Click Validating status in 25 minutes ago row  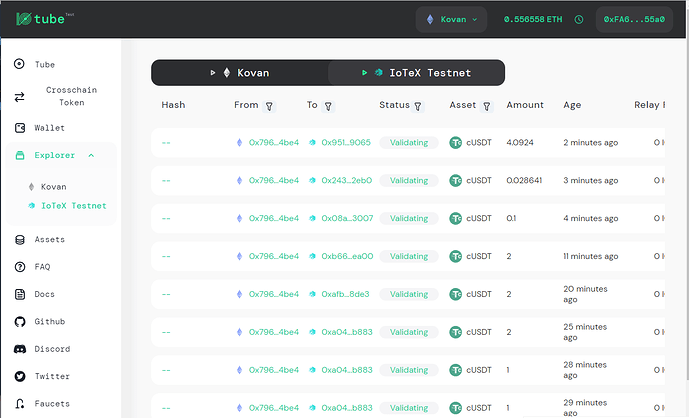click(x=409, y=332)
